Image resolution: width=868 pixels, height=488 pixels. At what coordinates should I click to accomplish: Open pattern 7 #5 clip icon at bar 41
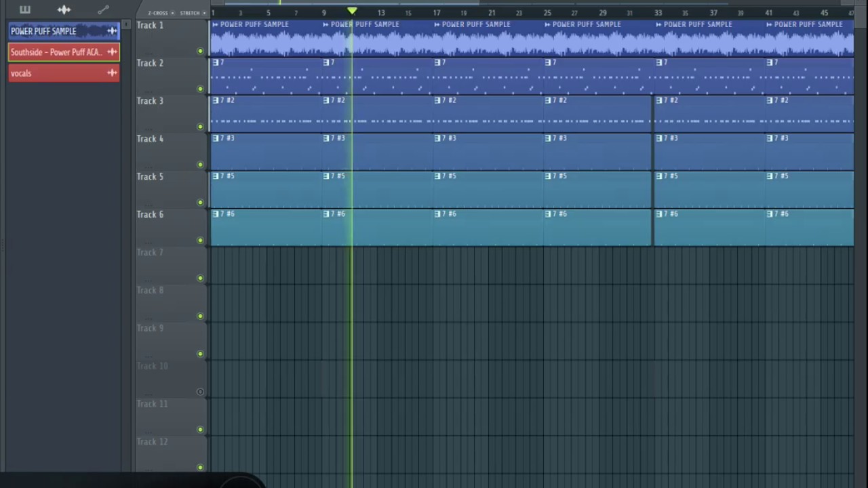[770, 176]
